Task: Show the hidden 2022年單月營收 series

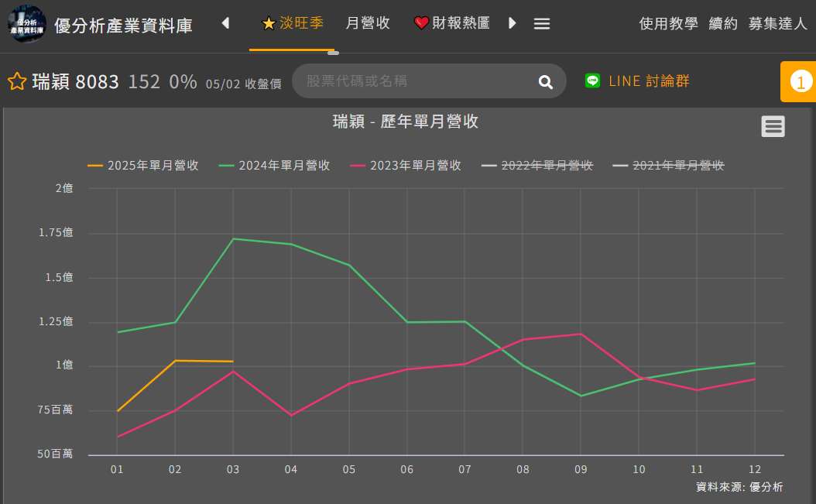Action: [537, 166]
